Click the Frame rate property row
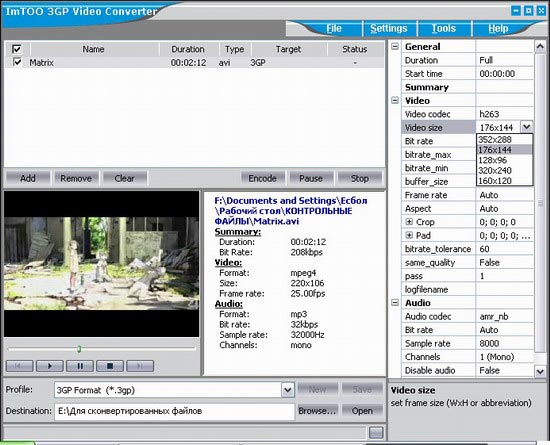Image resolution: width=550 pixels, height=445 pixels. pos(468,195)
